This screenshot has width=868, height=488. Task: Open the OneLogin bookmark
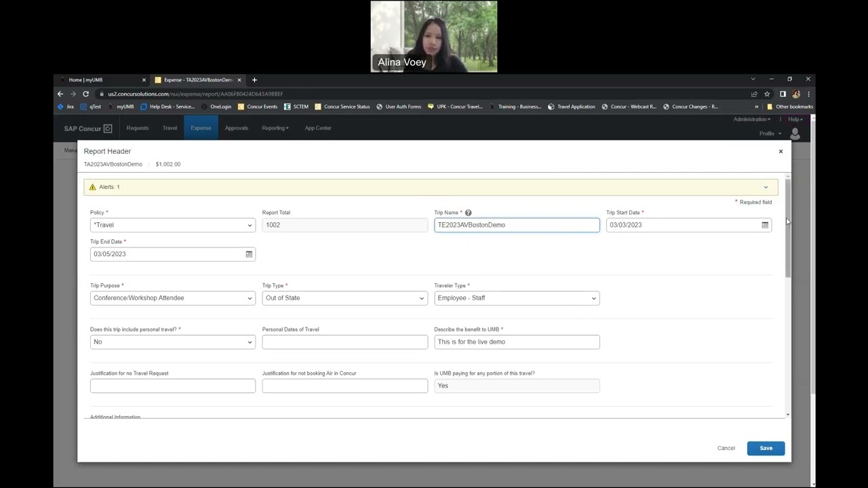coord(216,106)
